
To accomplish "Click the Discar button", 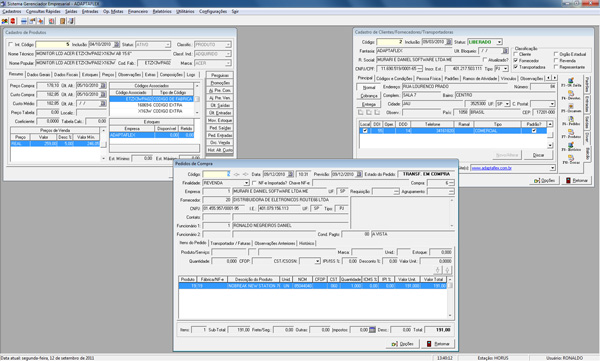I will [x=538, y=155].
